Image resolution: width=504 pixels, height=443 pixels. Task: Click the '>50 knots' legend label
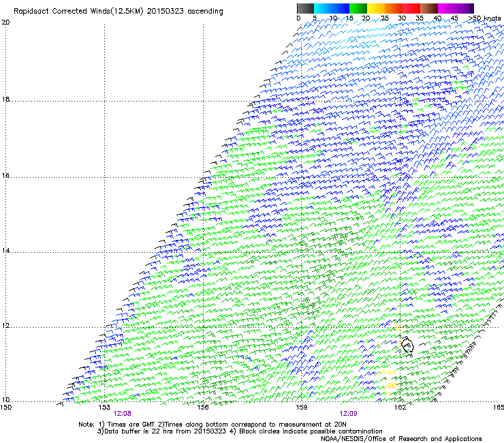484,18
